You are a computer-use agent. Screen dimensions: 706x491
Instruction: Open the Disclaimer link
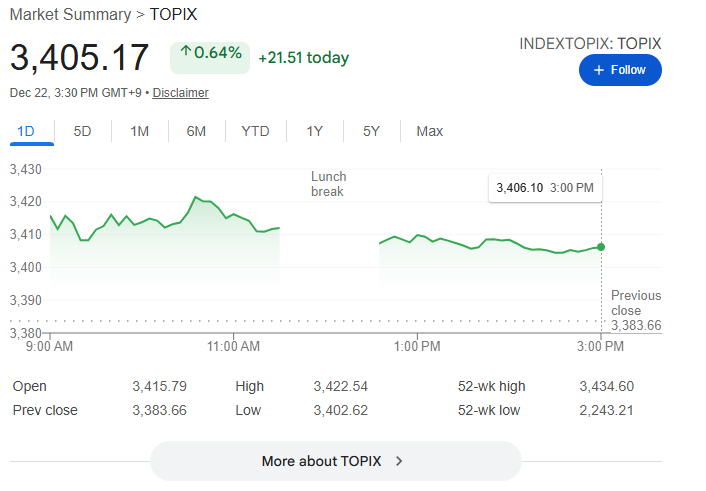pos(180,93)
